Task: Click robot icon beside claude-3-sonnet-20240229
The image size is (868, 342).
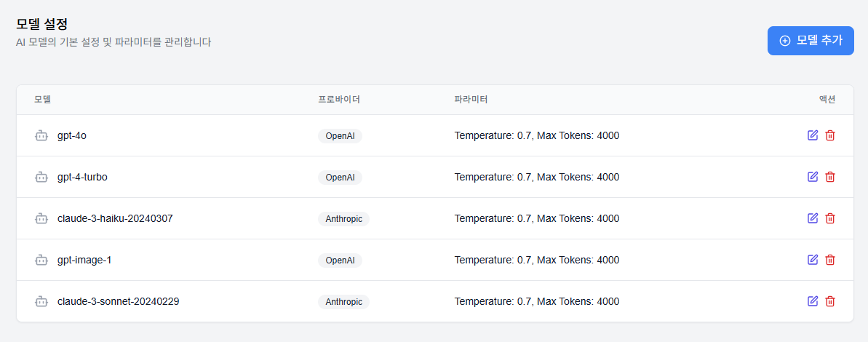Action: coord(41,301)
